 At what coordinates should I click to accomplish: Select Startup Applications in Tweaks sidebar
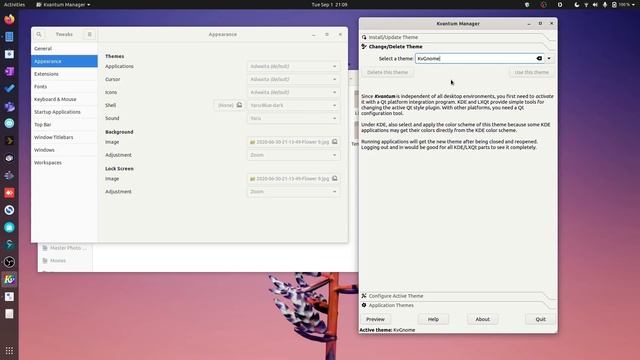[64, 112]
